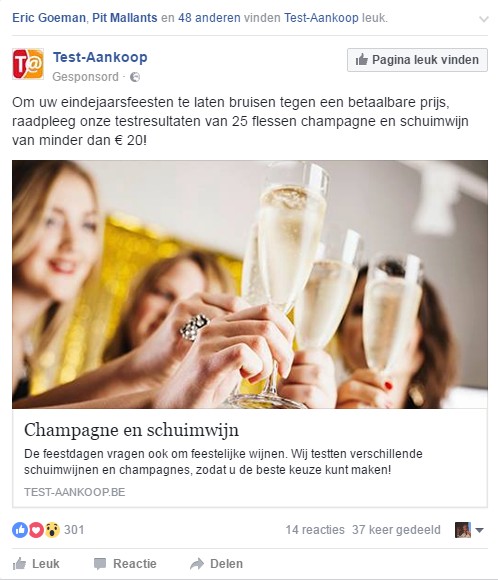
Task: Click the wow emoji reaction icon
Action: coord(53,530)
